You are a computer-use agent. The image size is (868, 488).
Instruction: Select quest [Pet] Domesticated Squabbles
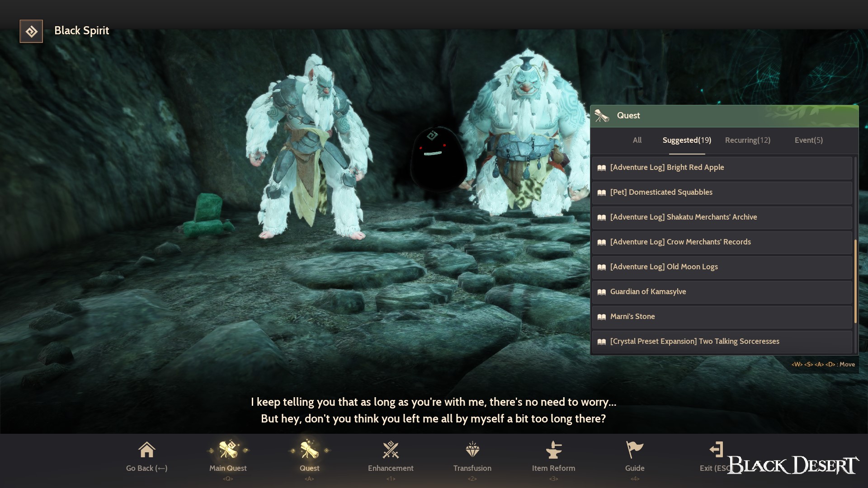722,192
